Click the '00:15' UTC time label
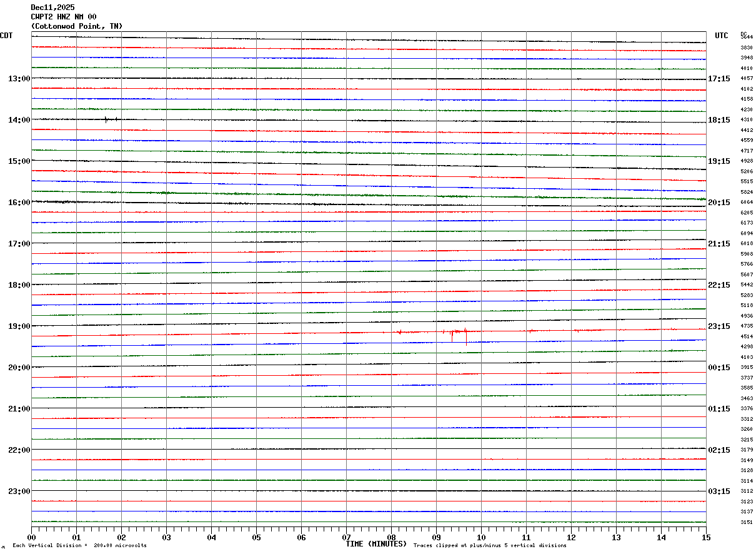 pyautogui.click(x=719, y=368)
